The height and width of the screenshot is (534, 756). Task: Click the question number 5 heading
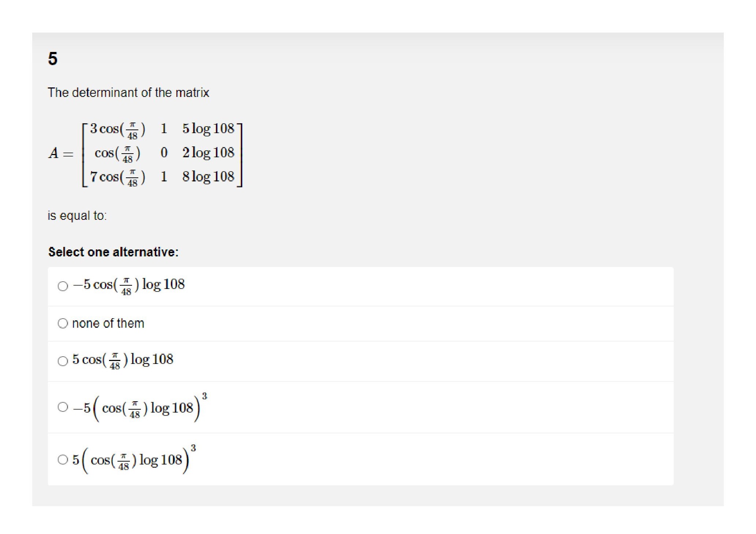(53, 59)
